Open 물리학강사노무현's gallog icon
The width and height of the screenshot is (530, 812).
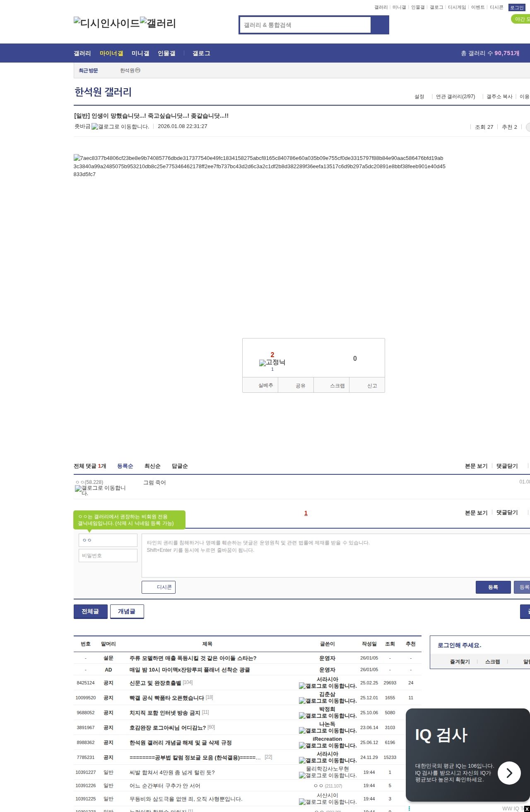(x=328, y=776)
